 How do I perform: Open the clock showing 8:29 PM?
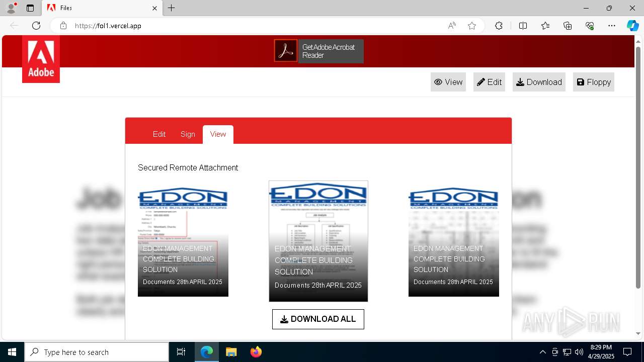coord(601,352)
